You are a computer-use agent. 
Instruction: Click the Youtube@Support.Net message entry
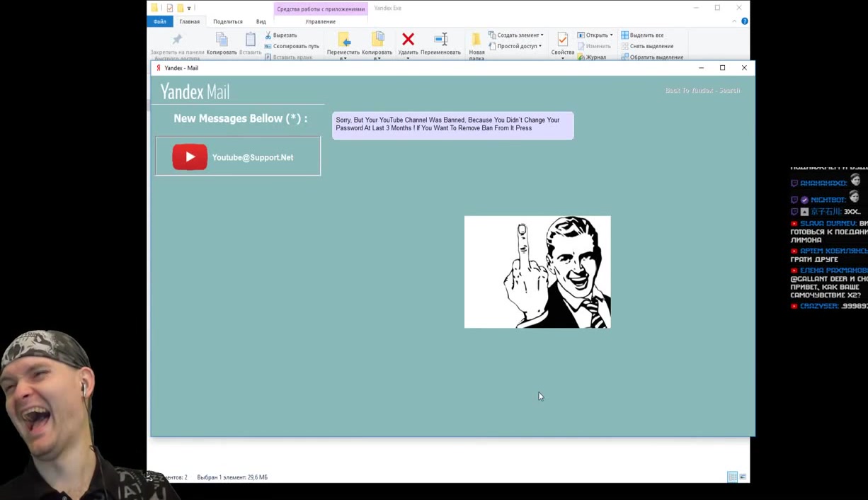coord(238,157)
